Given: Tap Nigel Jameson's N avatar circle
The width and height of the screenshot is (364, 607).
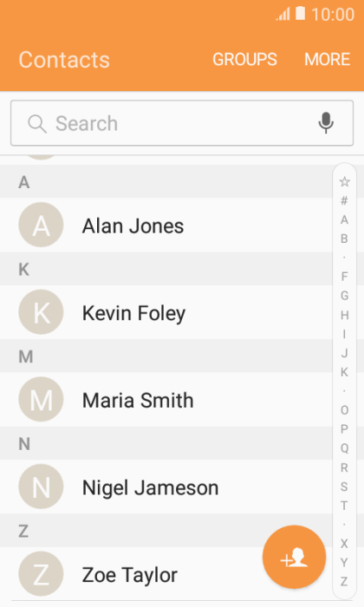Looking at the screenshot, I should (x=41, y=486).
